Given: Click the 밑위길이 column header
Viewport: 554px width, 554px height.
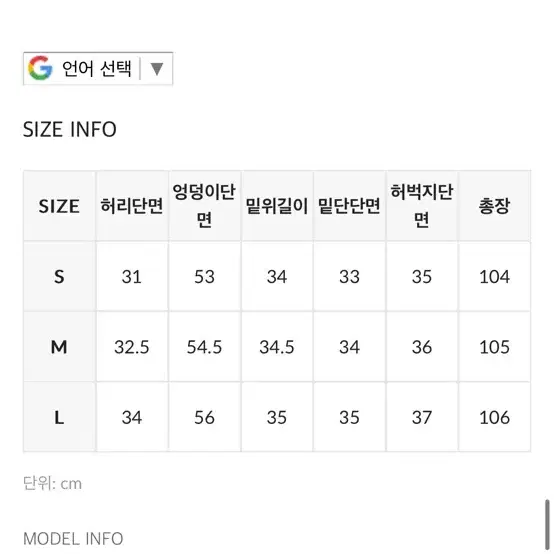Looking at the screenshot, I should coord(277,206).
